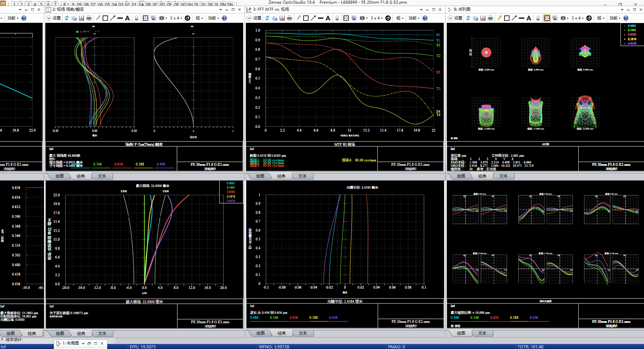Click copy icon in spot diagram toolbar
Viewport: 644px width, 349px height.
475,18
